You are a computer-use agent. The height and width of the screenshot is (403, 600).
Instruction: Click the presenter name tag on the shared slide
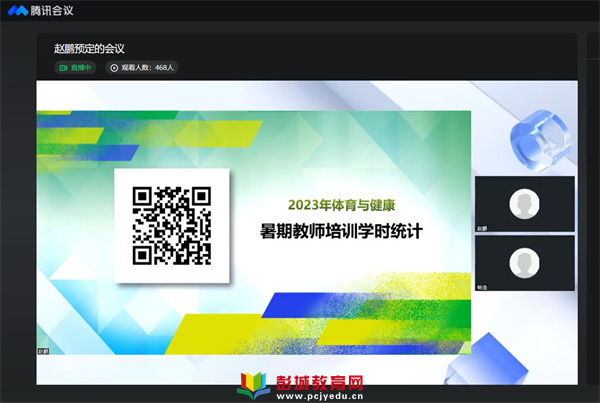click(43, 351)
